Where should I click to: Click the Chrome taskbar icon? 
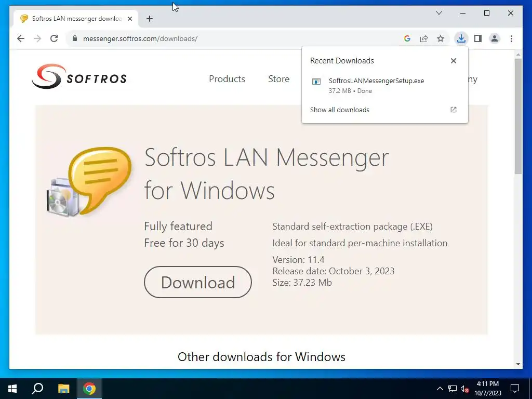tap(89, 389)
